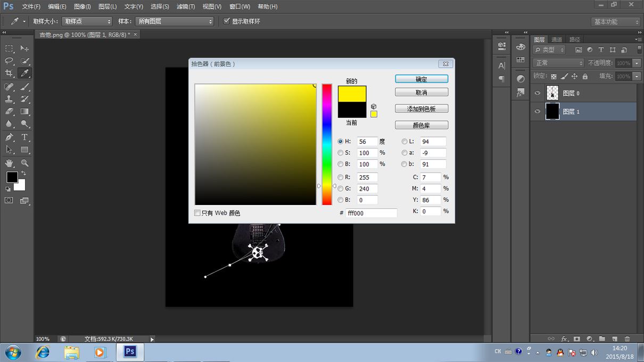Open Layers panel flyout menu
Viewport: 644px width, 362px height.
pos(638,39)
